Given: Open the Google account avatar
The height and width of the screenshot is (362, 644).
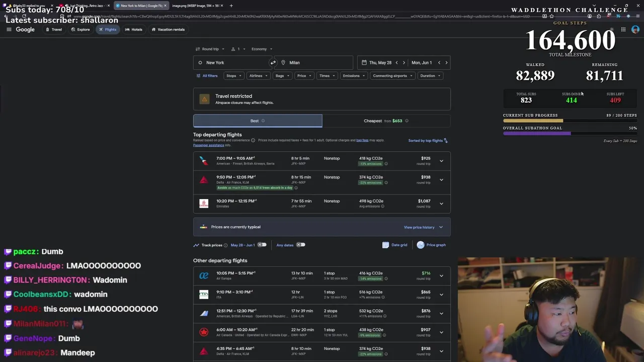Looking at the screenshot, I should [x=635, y=29].
